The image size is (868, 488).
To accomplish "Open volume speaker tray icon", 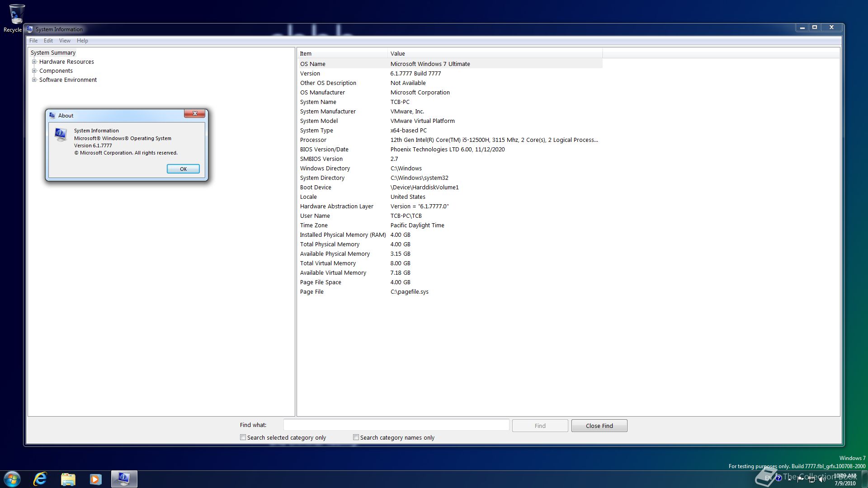I will pos(822,479).
